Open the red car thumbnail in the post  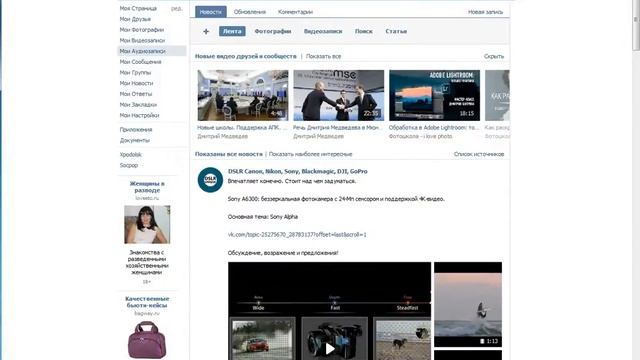tap(262, 339)
